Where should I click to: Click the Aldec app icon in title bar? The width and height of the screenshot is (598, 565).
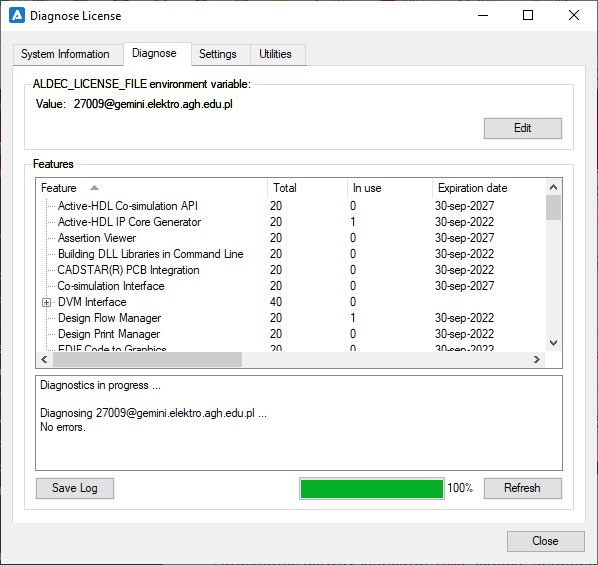tap(17, 16)
